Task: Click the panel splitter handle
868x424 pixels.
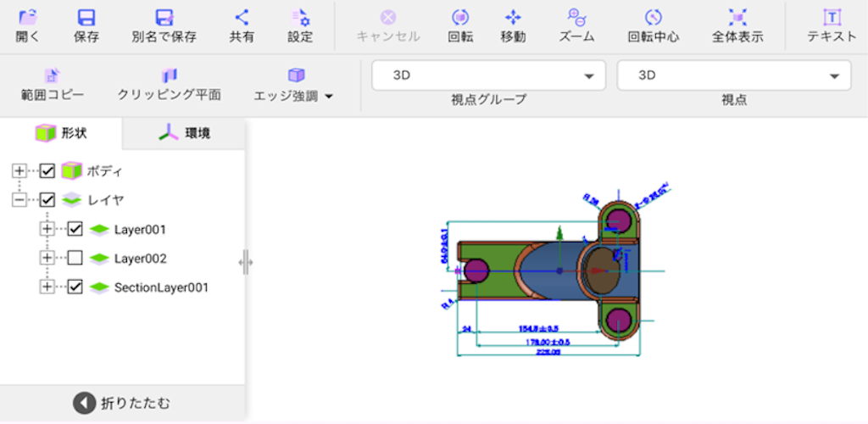Action: [x=246, y=262]
